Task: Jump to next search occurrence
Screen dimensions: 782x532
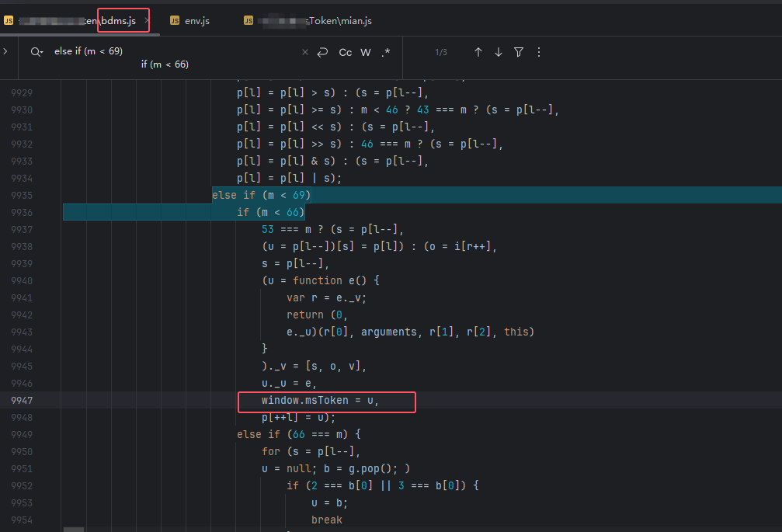Action: [x=499, y=52]
